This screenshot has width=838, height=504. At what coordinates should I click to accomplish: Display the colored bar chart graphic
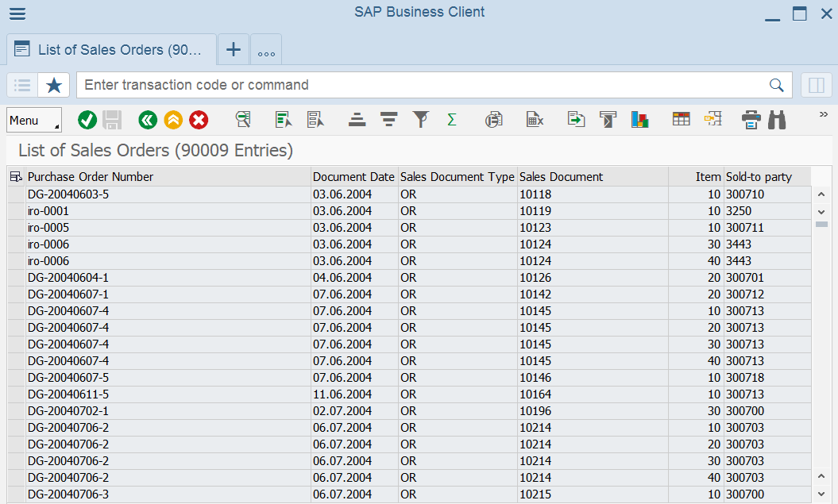click(x=639, y=120)
